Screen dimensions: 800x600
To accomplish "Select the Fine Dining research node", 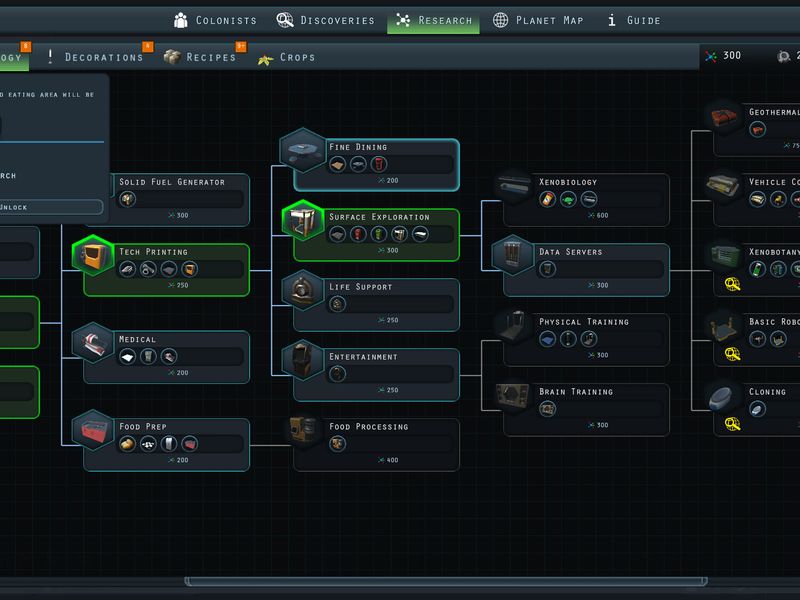I will pos(377,165).
